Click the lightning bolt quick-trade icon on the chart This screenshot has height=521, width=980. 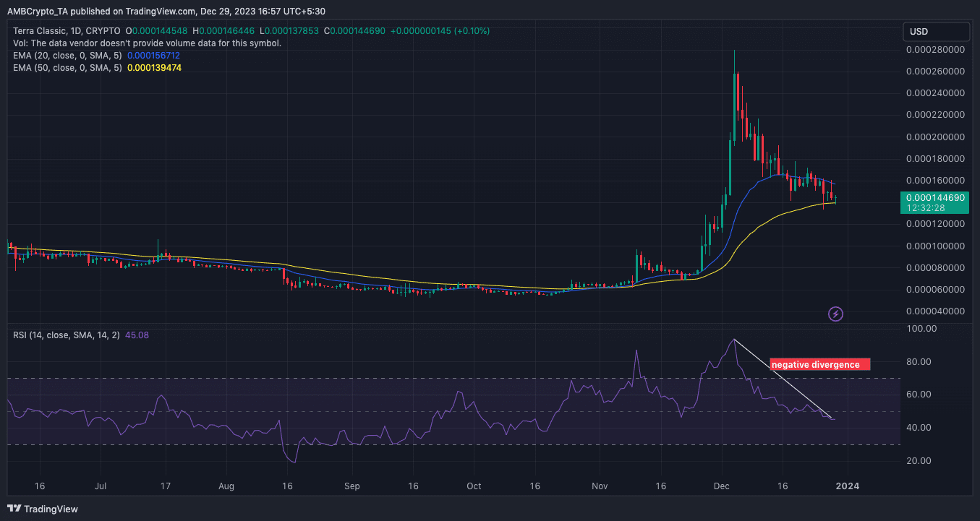(x=835, y=314)
